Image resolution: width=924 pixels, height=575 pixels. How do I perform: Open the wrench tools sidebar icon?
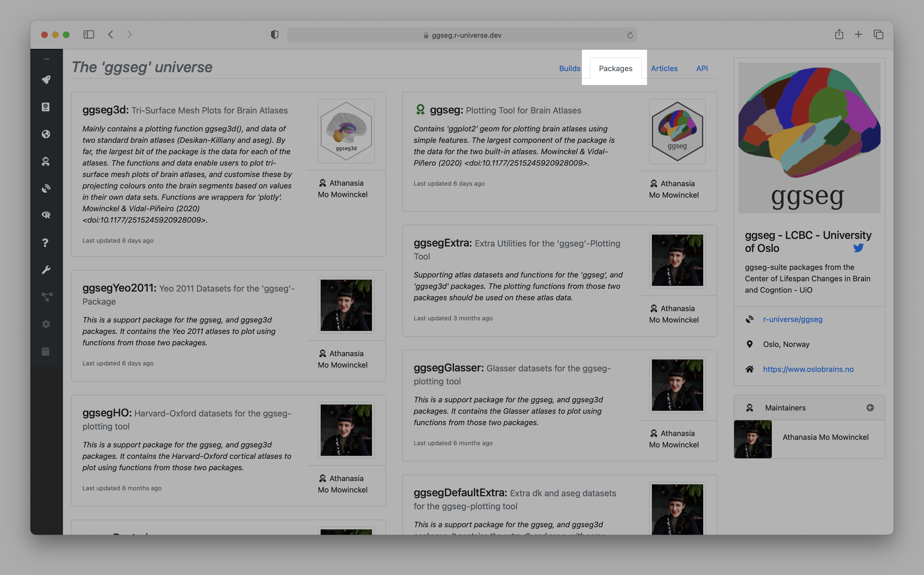click(46, 270)
